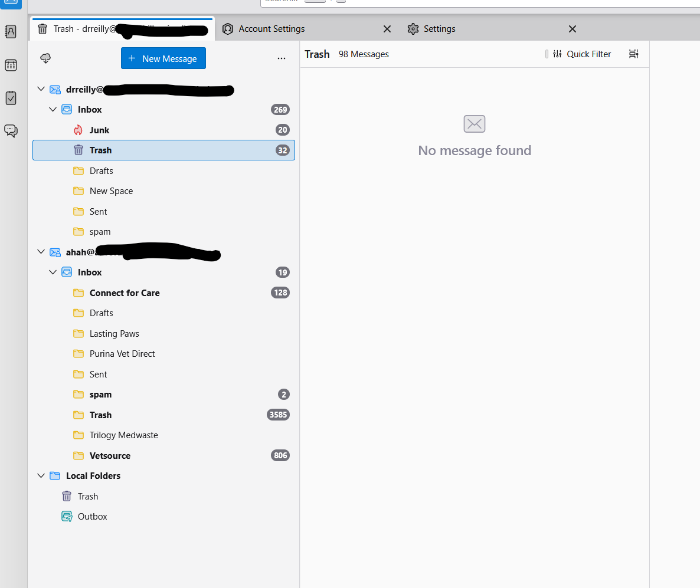Open the ahah Trash folder with 3585 unread
The height and width of the screenshot is (588, 700).
pyautogui.click(x=163, y=415)
